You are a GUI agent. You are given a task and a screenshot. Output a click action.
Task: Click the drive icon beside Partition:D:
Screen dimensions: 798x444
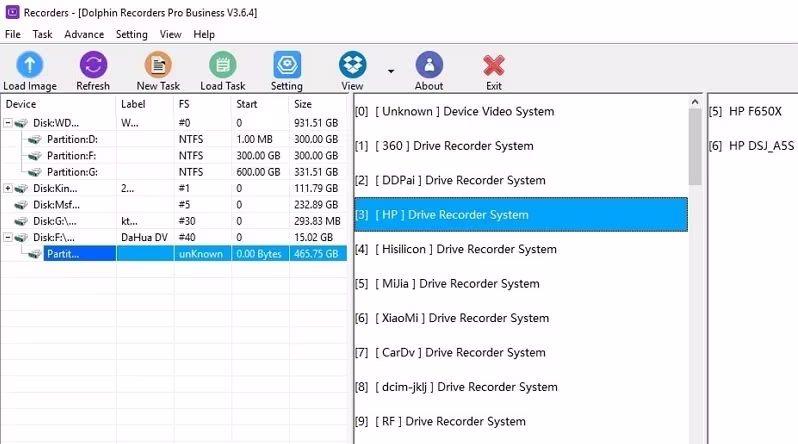(x=35, y=140)
